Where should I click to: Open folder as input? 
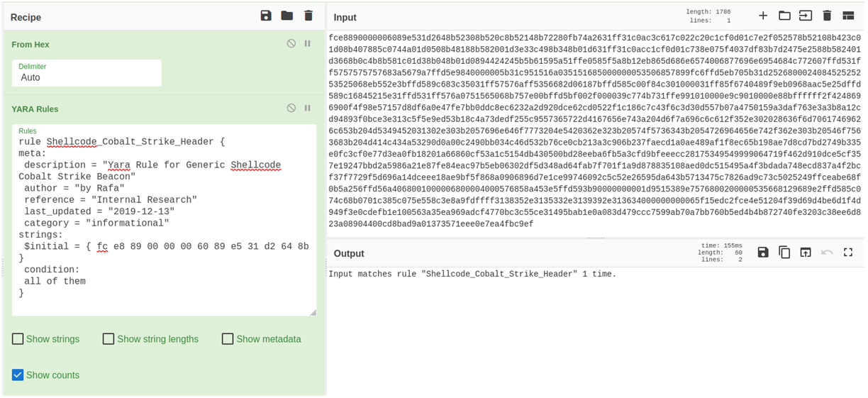point(784,16)
